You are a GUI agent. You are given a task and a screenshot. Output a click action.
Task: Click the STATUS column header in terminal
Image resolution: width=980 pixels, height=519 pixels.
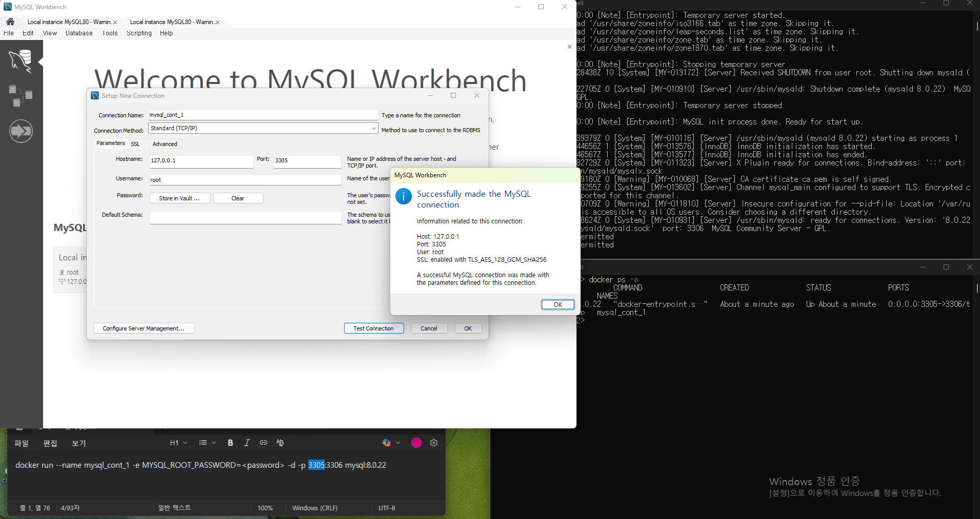tap(818, 288)
